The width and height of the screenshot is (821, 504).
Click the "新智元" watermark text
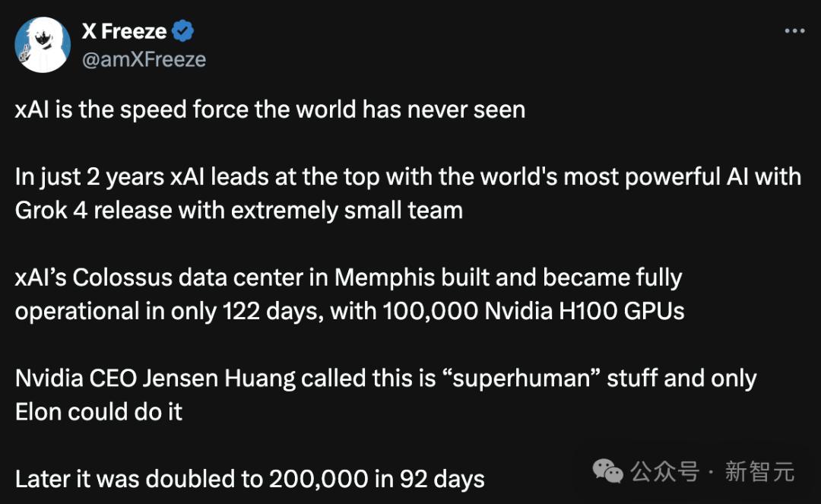pyautogui.click(x=759, y=471)
